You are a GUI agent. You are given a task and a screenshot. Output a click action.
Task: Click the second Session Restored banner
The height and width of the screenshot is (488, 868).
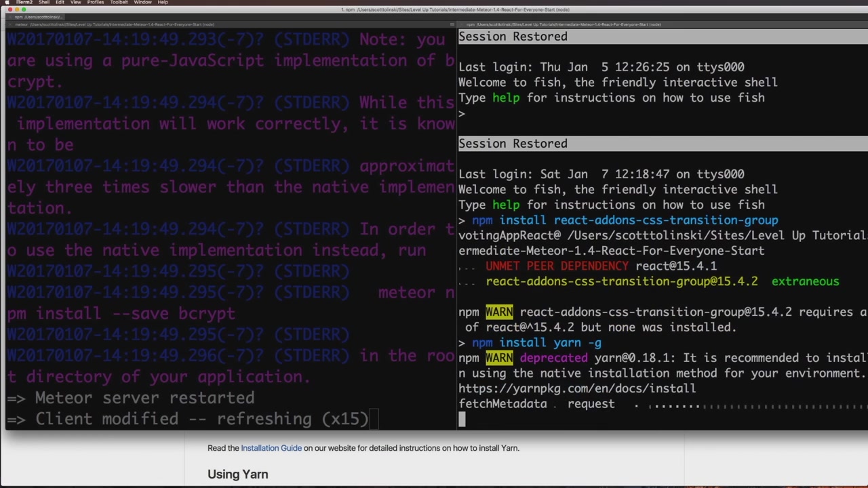[x=663, y=144]
